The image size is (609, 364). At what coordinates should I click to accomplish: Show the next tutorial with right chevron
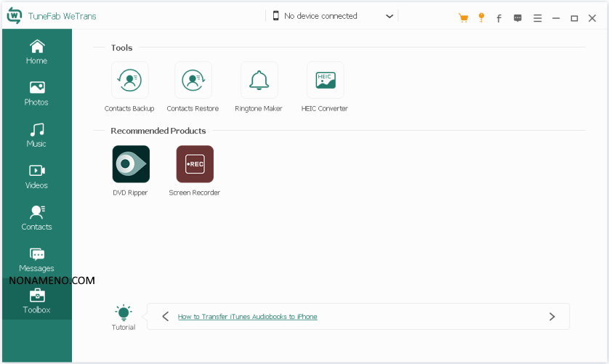(x=552, y=317)
